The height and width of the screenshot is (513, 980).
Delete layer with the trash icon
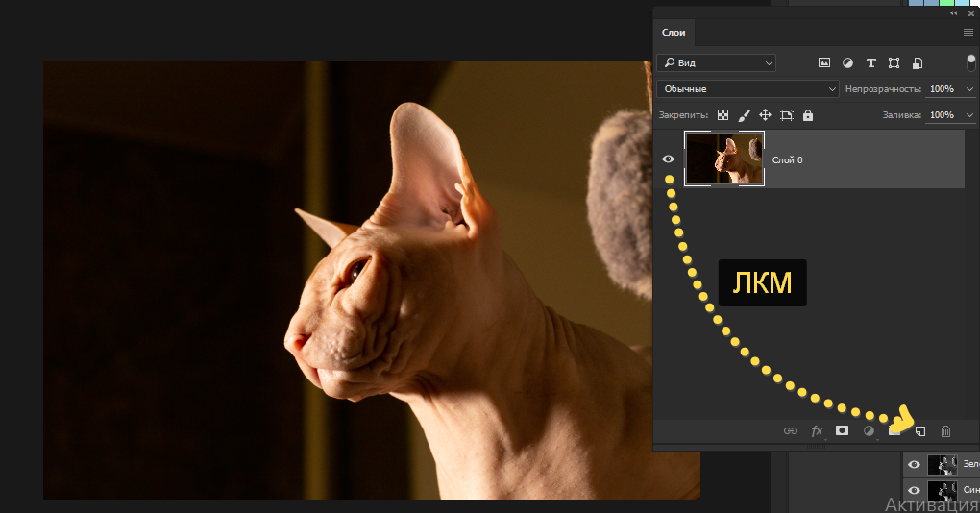click(946, 431)
